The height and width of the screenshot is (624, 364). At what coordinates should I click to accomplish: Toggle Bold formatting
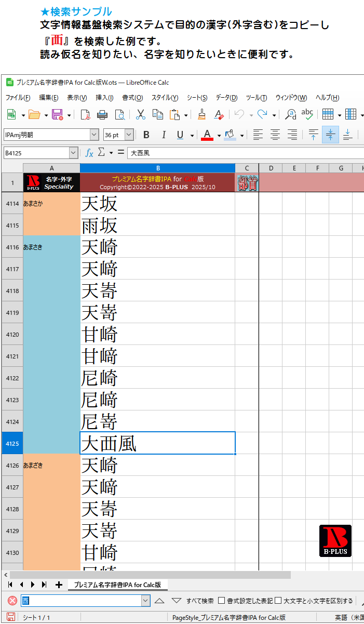pyautogui.click(x=146, y=135)
